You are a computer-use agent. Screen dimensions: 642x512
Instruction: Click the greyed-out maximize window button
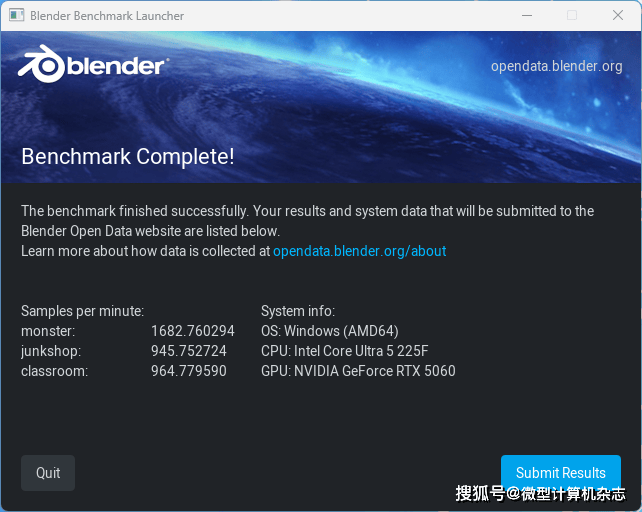(x=572, y=16)
